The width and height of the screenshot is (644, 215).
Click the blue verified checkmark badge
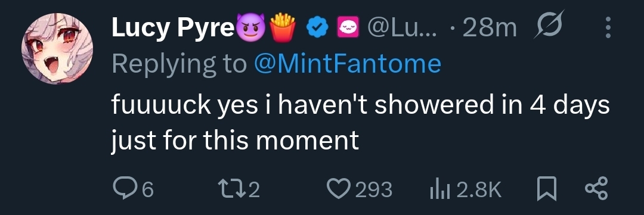pos(318,27)
